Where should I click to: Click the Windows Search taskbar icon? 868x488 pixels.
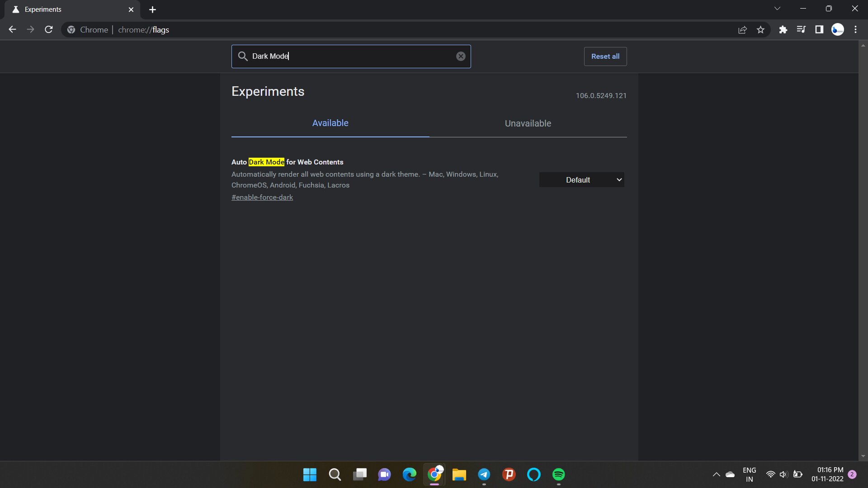click(335, 475)
